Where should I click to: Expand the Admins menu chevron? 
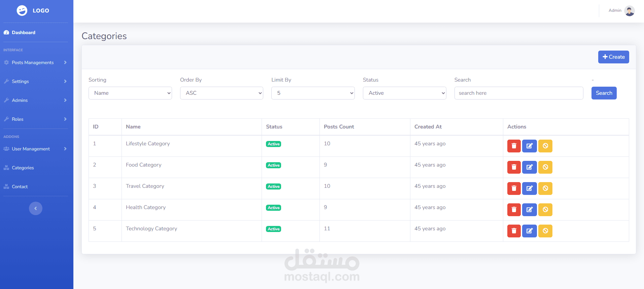point(65,100)
